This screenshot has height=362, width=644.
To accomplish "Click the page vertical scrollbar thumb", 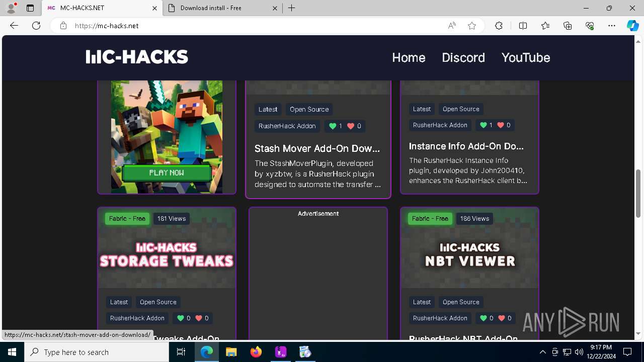I will click(x=638, y=194).
